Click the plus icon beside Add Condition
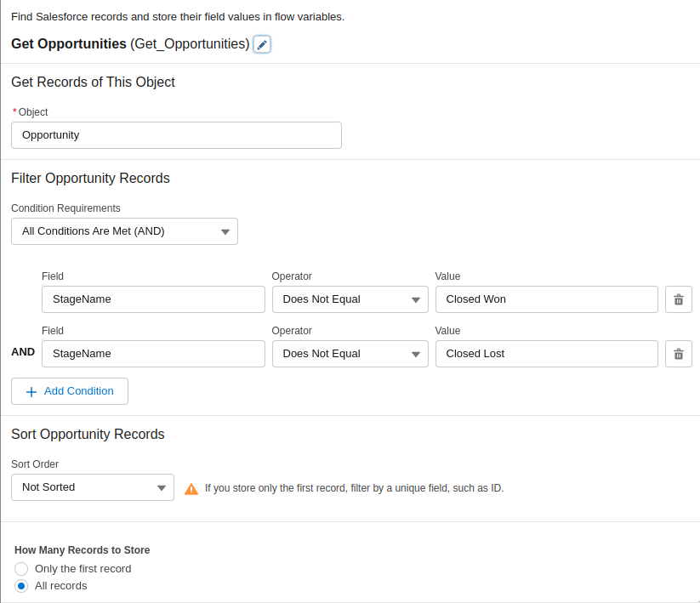 click(31, 390)
